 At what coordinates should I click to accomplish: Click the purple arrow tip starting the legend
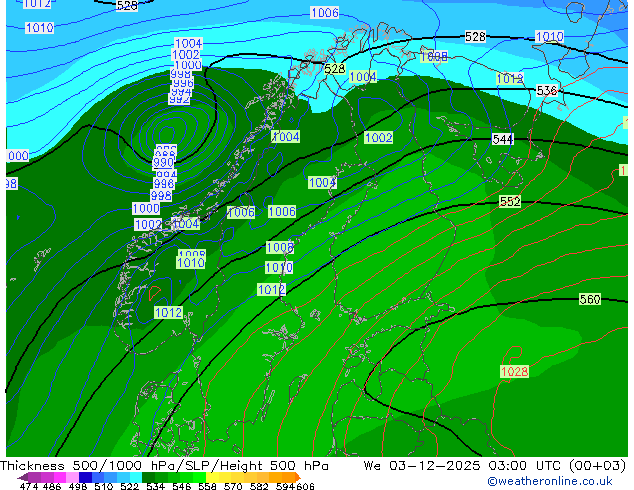(x=23, y=477)
